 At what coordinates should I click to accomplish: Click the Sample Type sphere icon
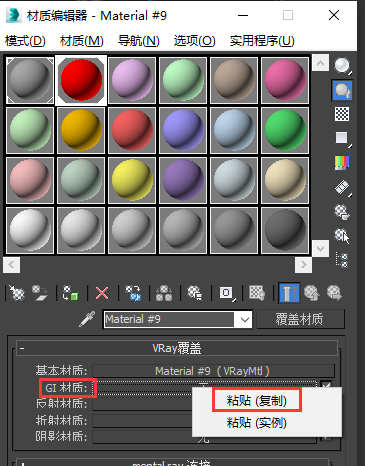point(342,65)
